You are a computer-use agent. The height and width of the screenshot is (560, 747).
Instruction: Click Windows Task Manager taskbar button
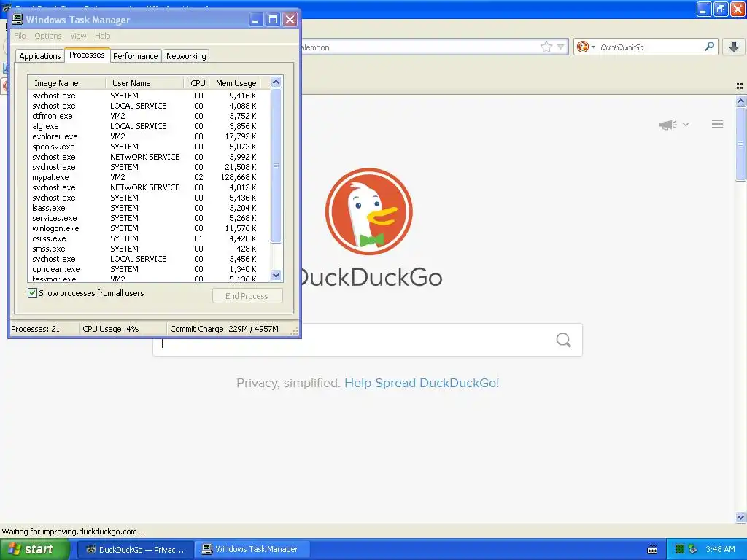[252, 550]
